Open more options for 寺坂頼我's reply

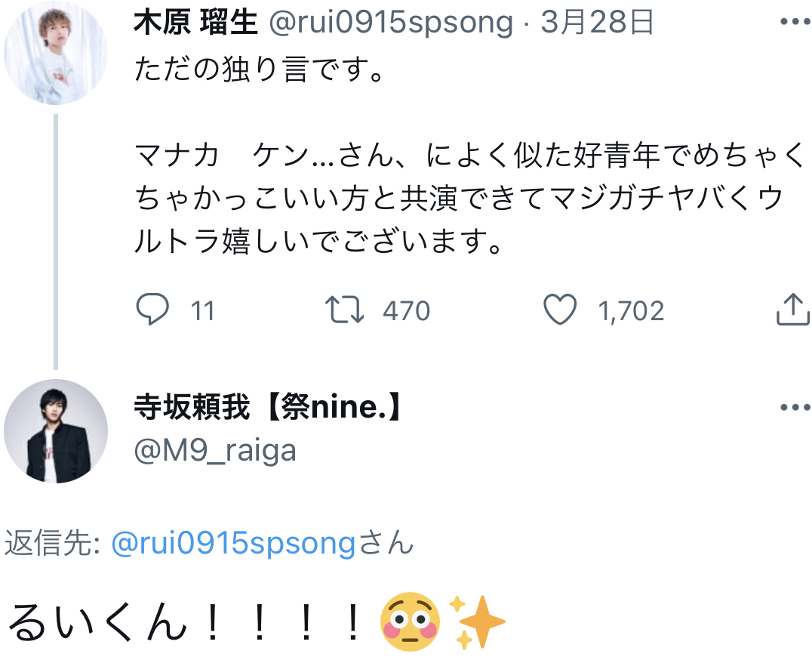coord(794,408)
